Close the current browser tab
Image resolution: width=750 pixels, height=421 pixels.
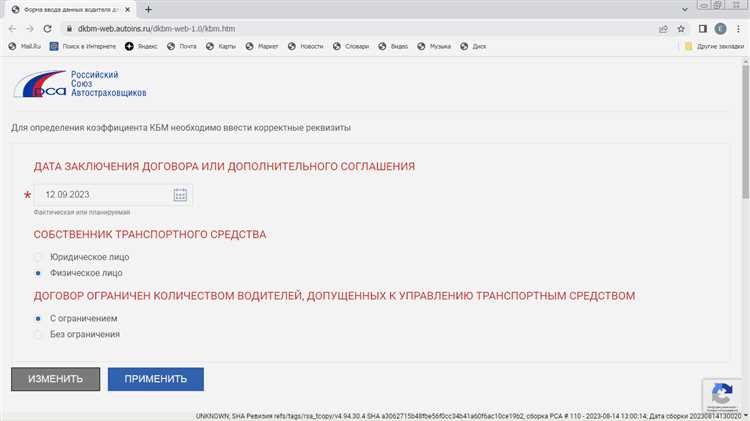[x=128, y=9]
